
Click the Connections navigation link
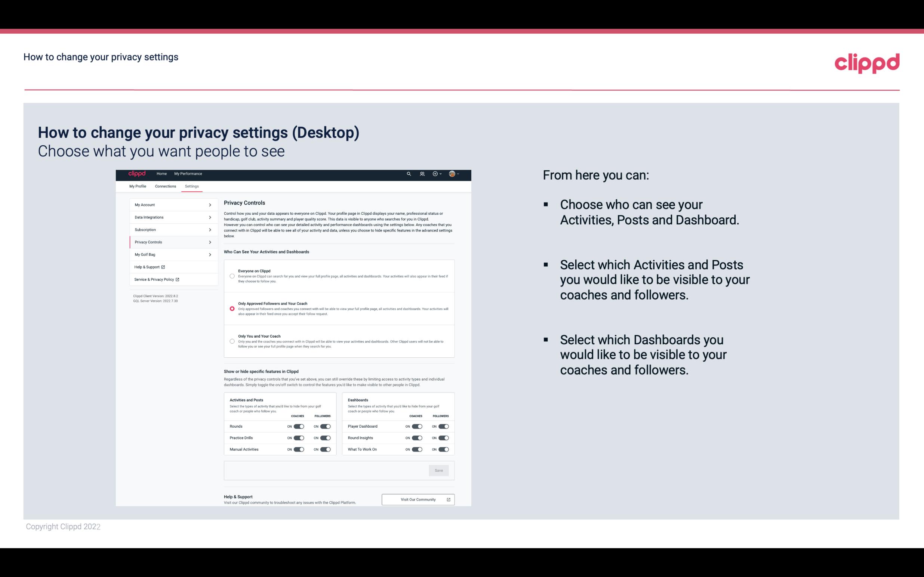tap(165, 186)
